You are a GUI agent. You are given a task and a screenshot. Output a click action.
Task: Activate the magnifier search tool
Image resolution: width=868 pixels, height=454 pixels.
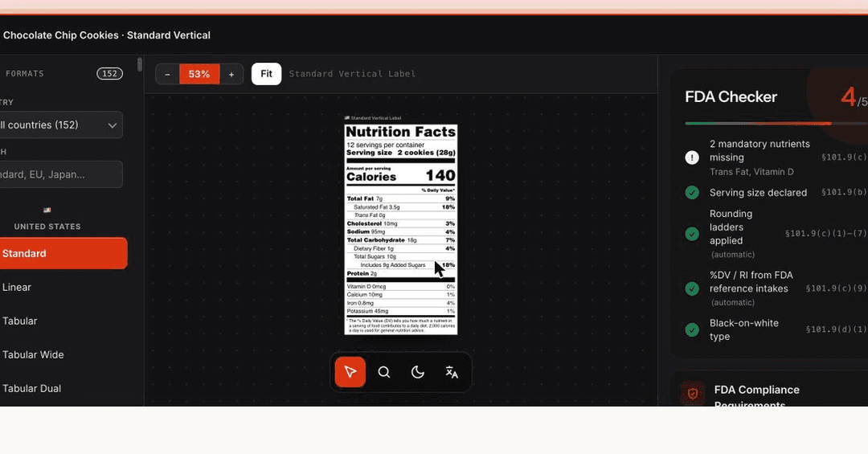[x=384, y=372]
